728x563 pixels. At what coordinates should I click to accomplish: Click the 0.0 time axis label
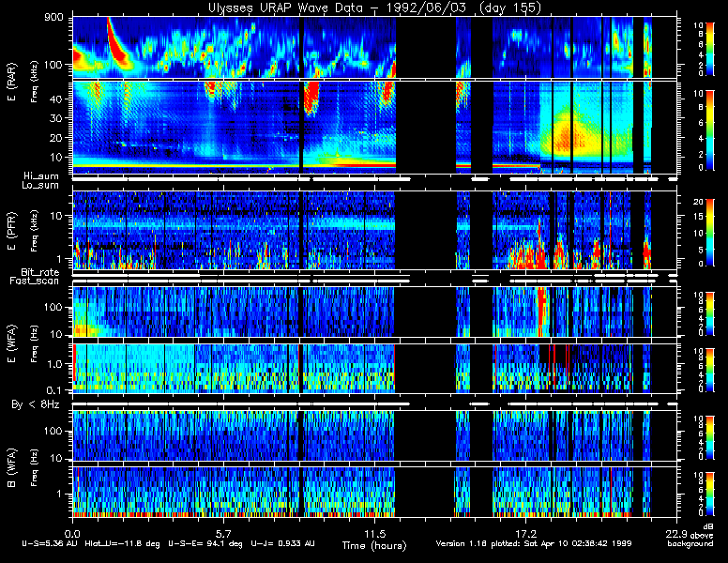[x=72, y=534]
